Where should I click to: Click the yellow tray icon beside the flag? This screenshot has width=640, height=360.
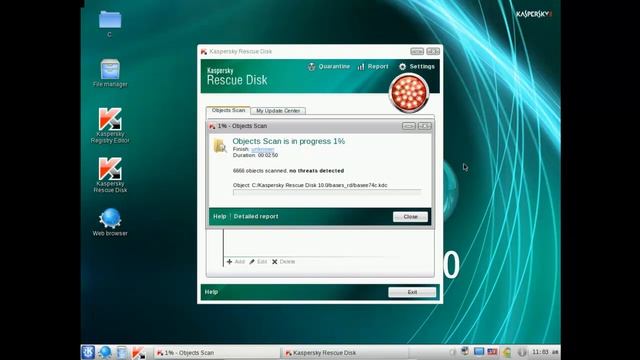[507, 352]
